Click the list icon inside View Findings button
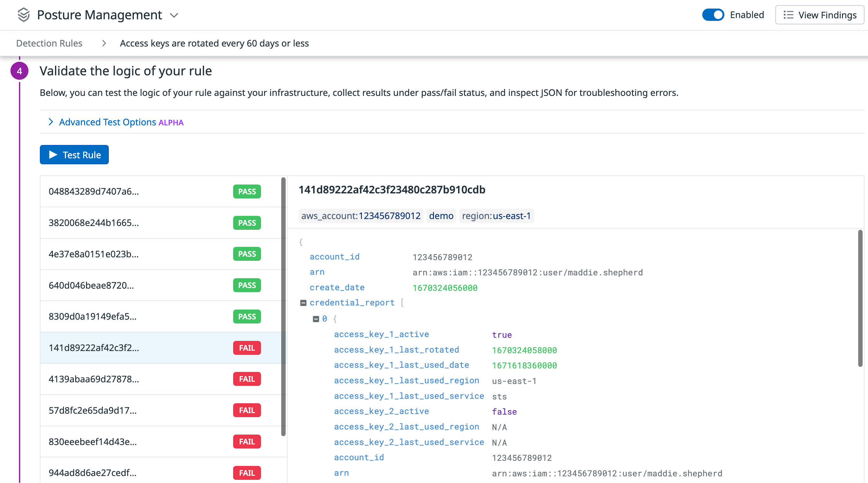The width and height of the screenshot is (868, 483). [788, 15]
